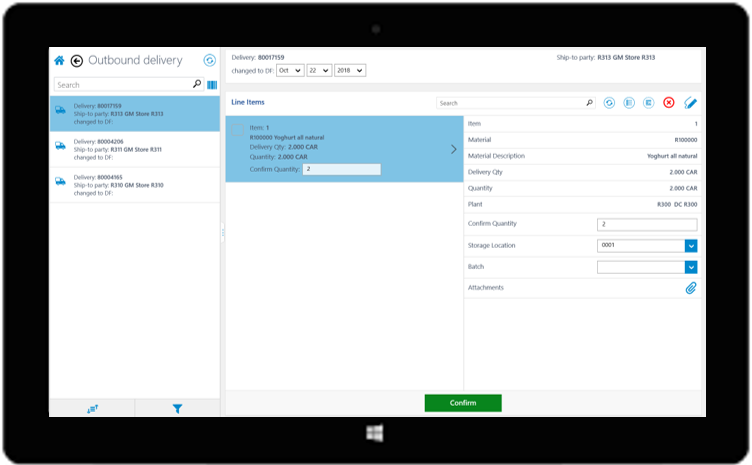Expand the Batch dropdown
752x465 pixels.
click(690, 267)
